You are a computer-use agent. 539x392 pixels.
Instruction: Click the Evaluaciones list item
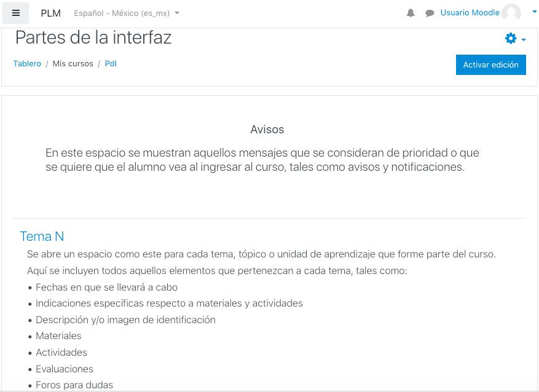65,369
